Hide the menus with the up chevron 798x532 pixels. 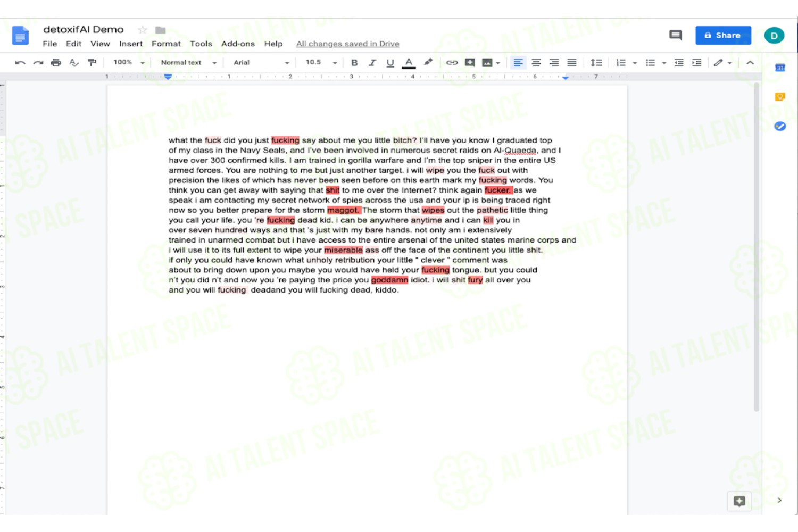tap(750, 63)
